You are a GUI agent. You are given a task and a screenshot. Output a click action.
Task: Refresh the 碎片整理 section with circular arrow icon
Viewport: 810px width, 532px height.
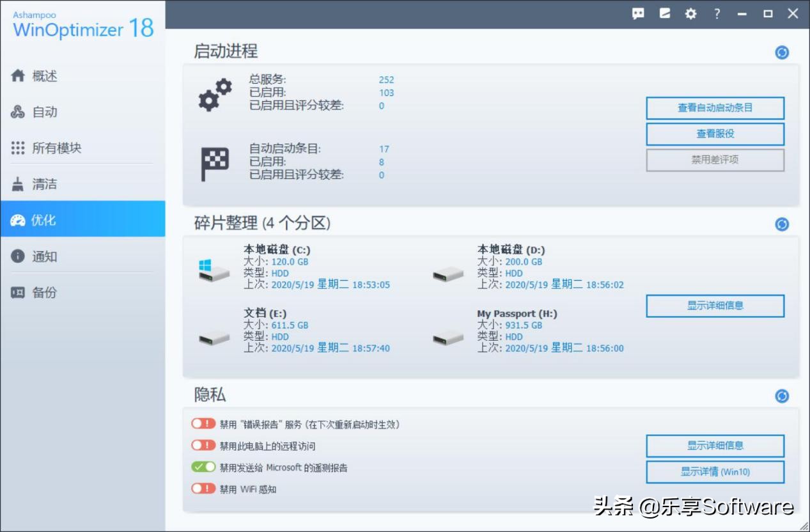(781, 224)
